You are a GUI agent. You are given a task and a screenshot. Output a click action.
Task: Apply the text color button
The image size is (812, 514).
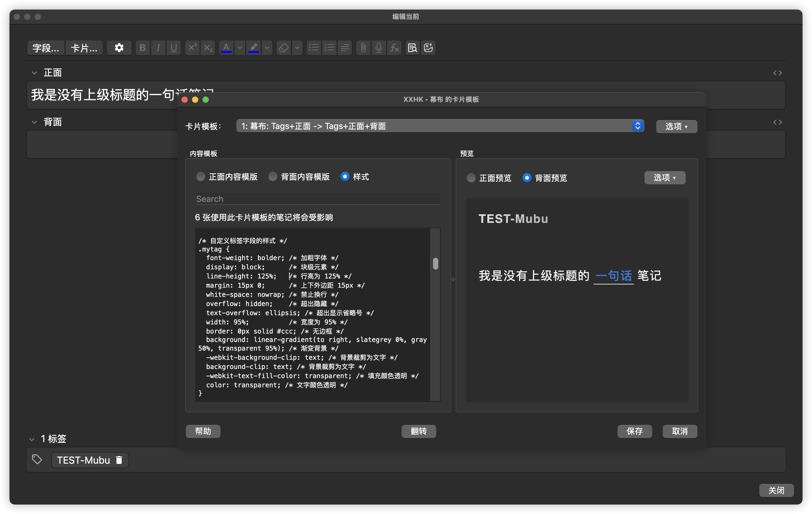click(226, 48)
